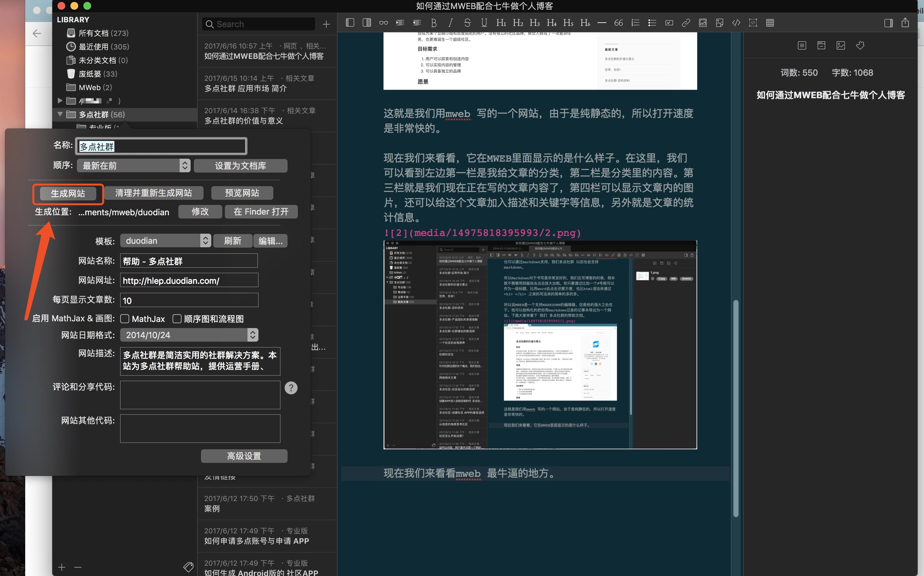Insert an H4 heading

[551, 23]
